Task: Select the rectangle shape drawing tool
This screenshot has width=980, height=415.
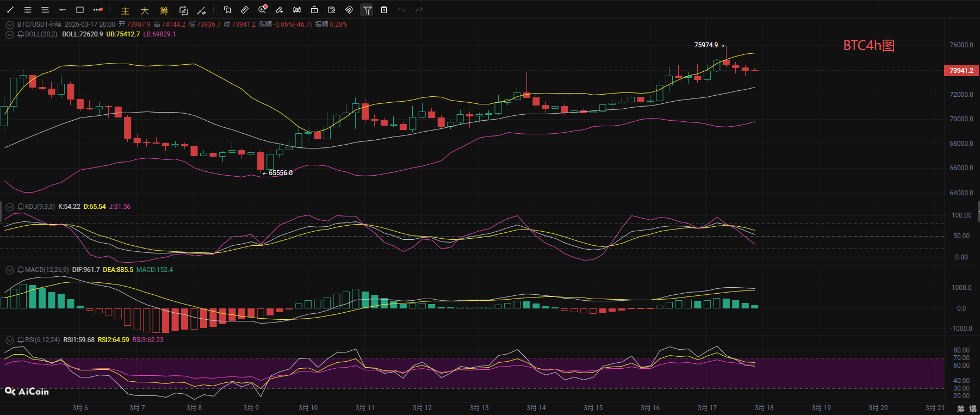Action: click(80, 10)
